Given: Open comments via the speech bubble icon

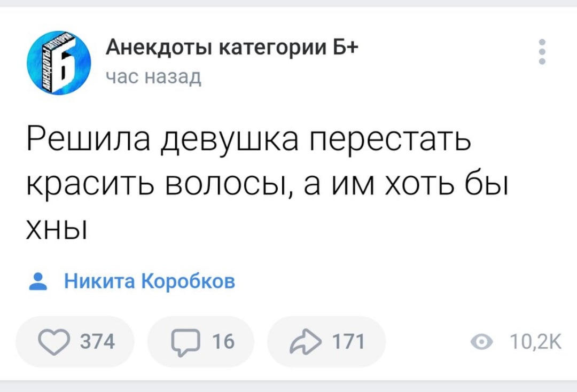Looking at the screenshot, I should click(x=186, y=342).
